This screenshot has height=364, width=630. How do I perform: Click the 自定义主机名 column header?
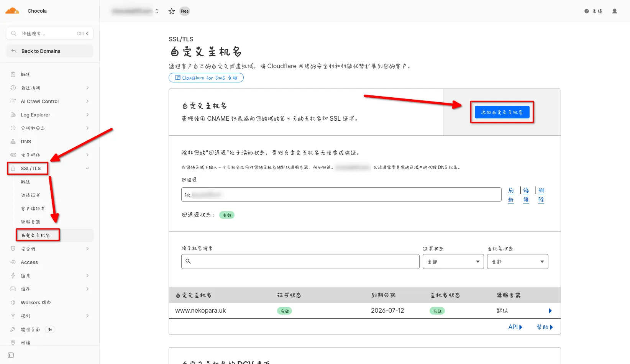(194, 295)
